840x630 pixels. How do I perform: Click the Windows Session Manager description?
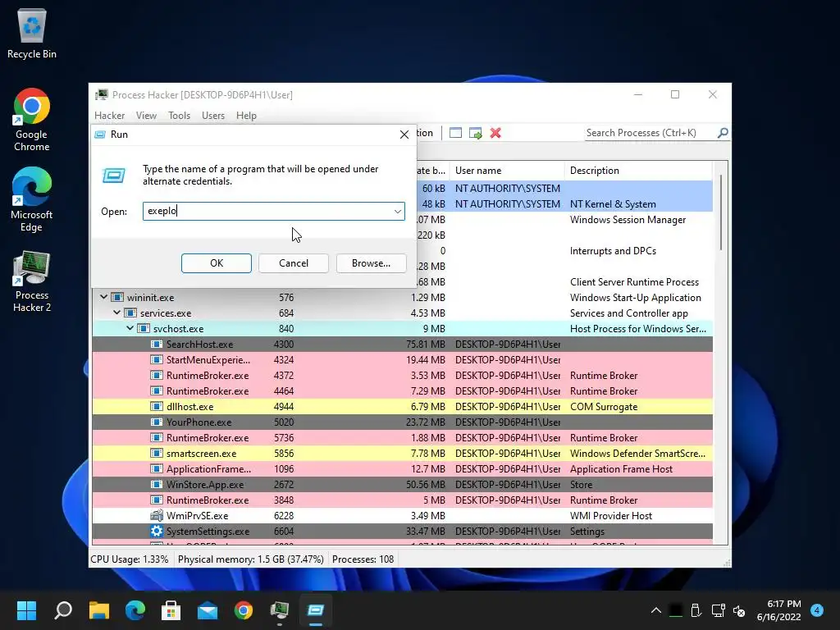pos(628,220)
